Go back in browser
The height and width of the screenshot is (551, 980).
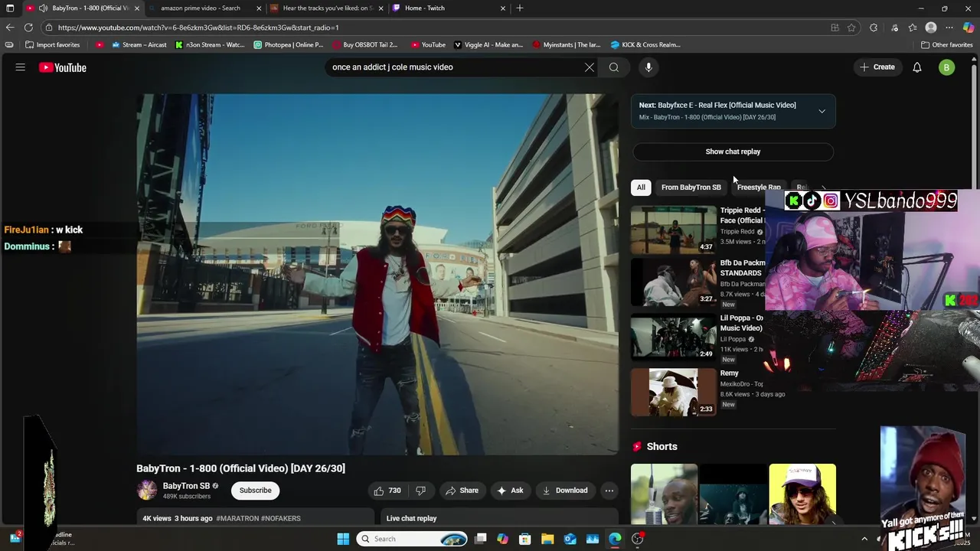[x=10, y=28]
